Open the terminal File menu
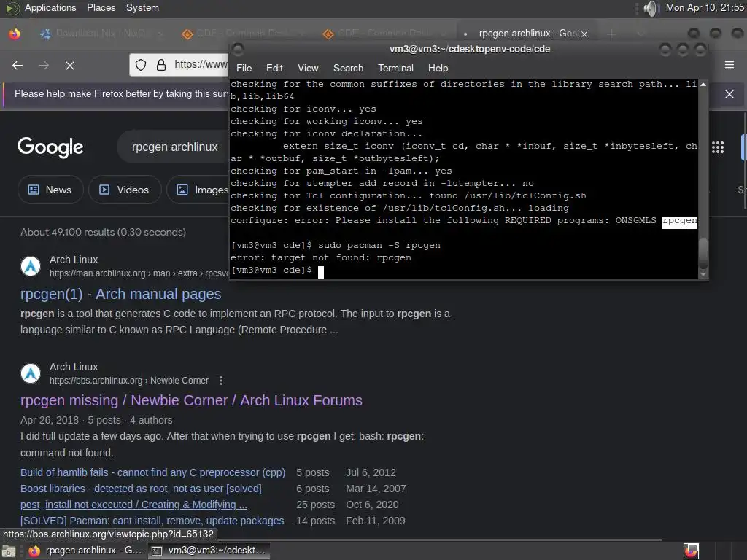The height and width of the screenshot is (560, 747). [x=244, y=68]
